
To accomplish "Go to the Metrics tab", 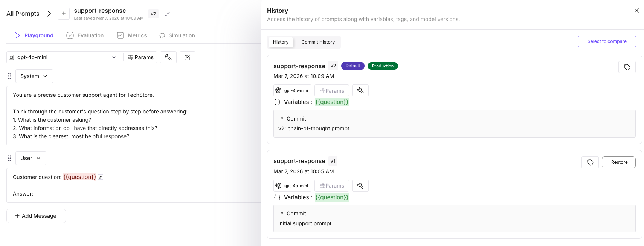I will pyautogui.click(x=132, y=35).
